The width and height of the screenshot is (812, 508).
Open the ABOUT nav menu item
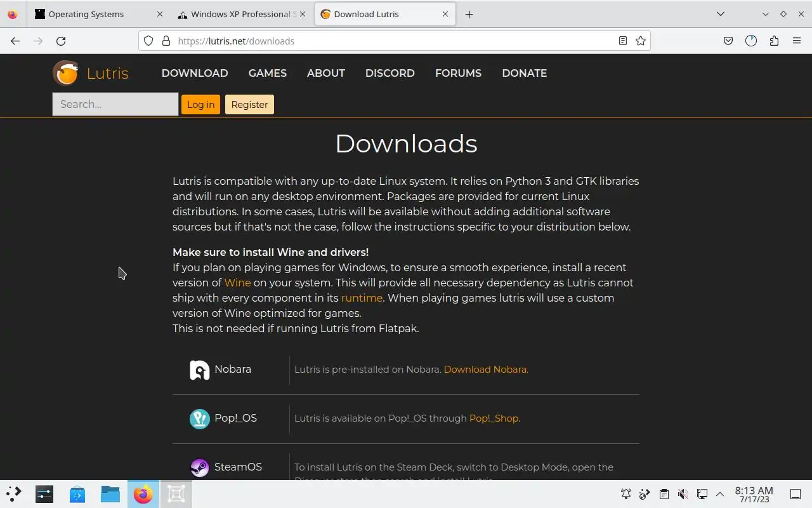click(x=326, y=73)
